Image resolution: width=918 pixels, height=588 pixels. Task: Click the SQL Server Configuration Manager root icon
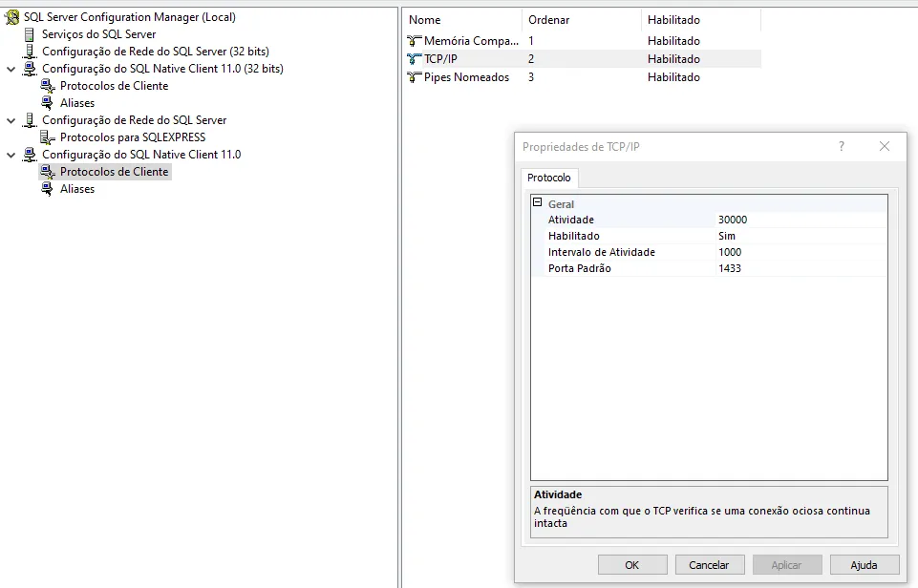[11, 17]
